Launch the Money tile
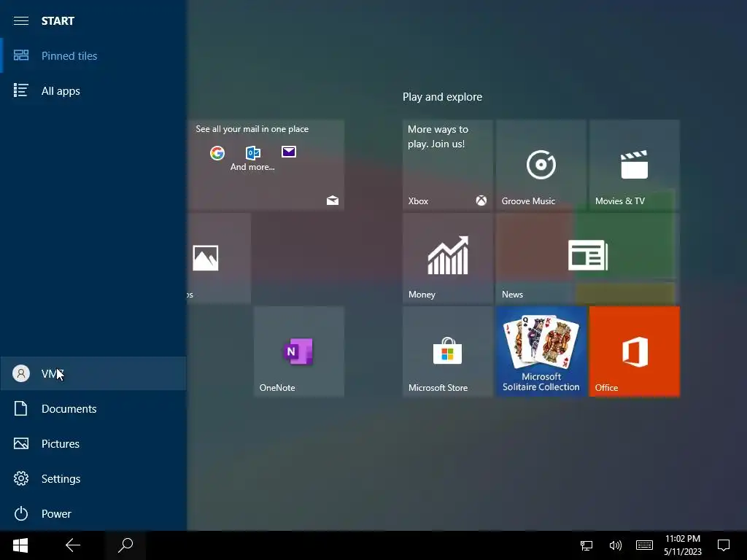747x560 pixels. pyautogui.click(x=447, y=258)
